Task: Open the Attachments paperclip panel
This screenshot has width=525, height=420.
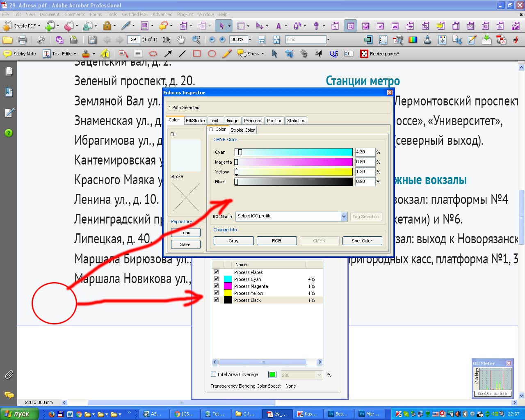Action: (9, 374)
